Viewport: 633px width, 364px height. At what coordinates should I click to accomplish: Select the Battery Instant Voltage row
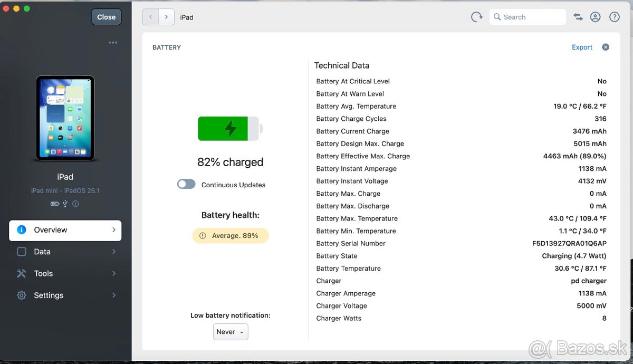pos(461,181)
